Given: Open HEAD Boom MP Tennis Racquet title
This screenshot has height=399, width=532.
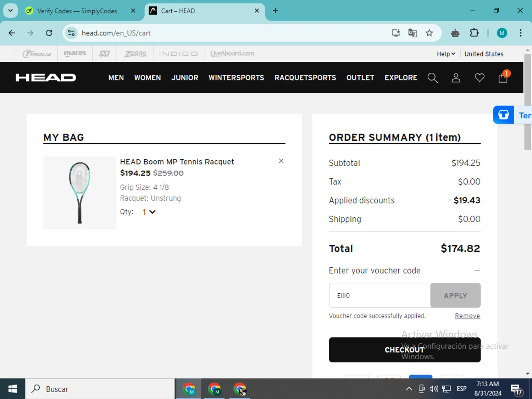Looking at the screenshot, I should pos(177,162).
